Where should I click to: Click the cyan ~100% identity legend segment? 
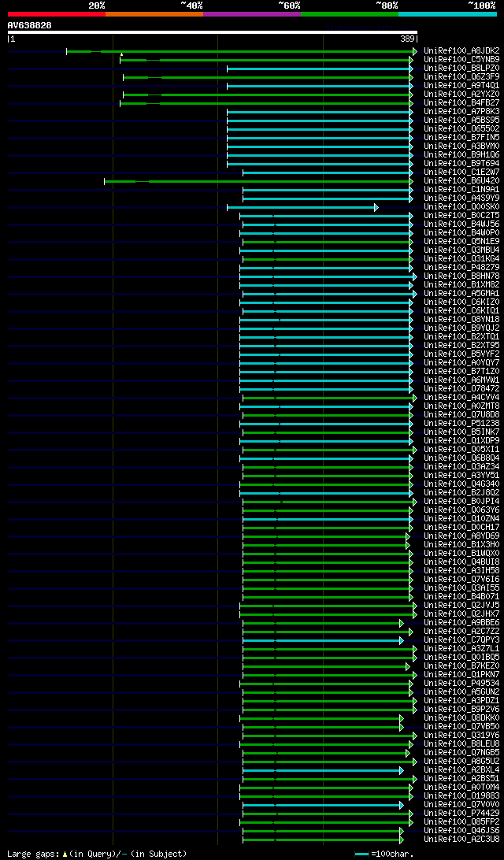[x=447, y=13]
